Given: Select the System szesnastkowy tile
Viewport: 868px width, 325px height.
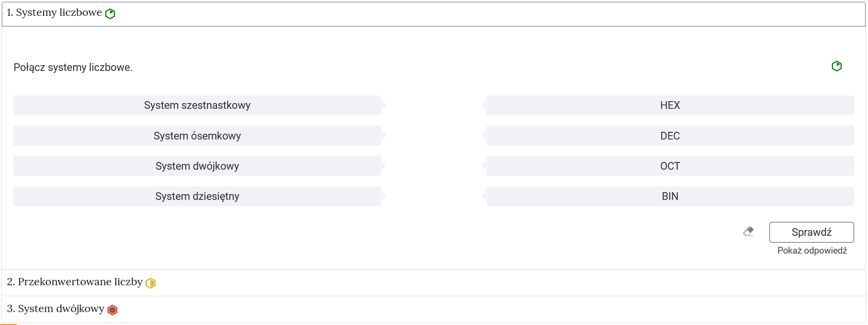Looking at the screenshot, I should coord(197,105).
